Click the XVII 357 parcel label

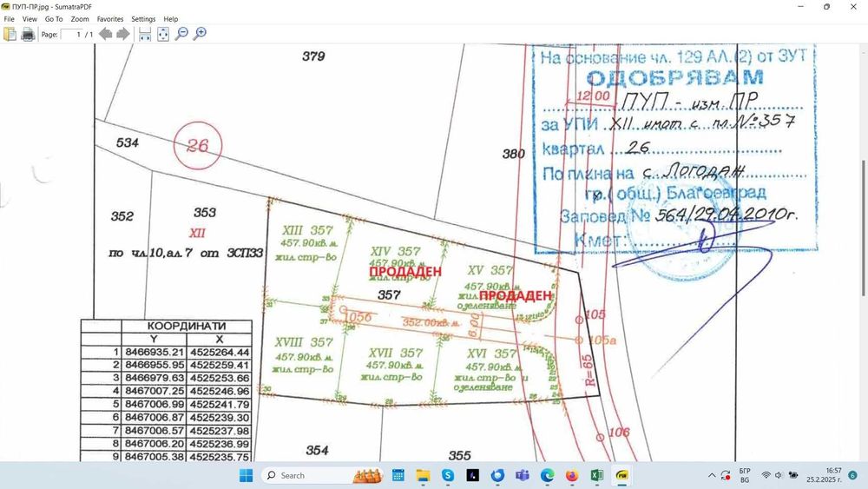pyautogui.click(x=396, y=353)
